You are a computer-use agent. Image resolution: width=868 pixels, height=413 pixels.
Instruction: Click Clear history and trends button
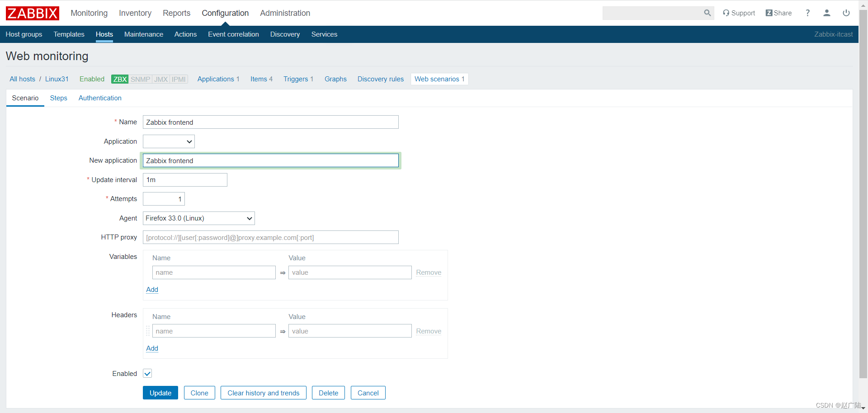pyautogui.click(x=264, y=393)
